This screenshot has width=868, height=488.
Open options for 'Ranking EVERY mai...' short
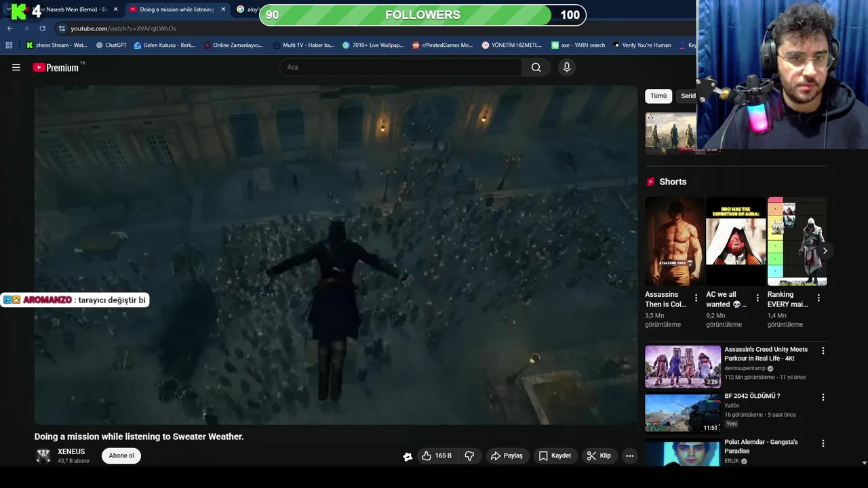point(818,298)
